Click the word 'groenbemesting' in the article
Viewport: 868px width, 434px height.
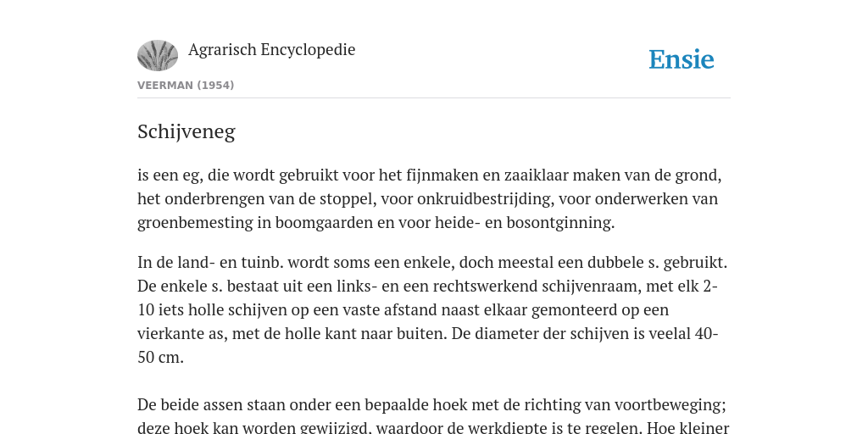tap(196, 223)
